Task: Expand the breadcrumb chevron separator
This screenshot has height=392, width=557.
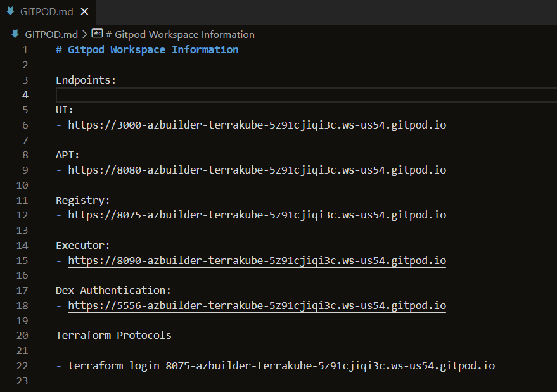Action: point(85,35)
